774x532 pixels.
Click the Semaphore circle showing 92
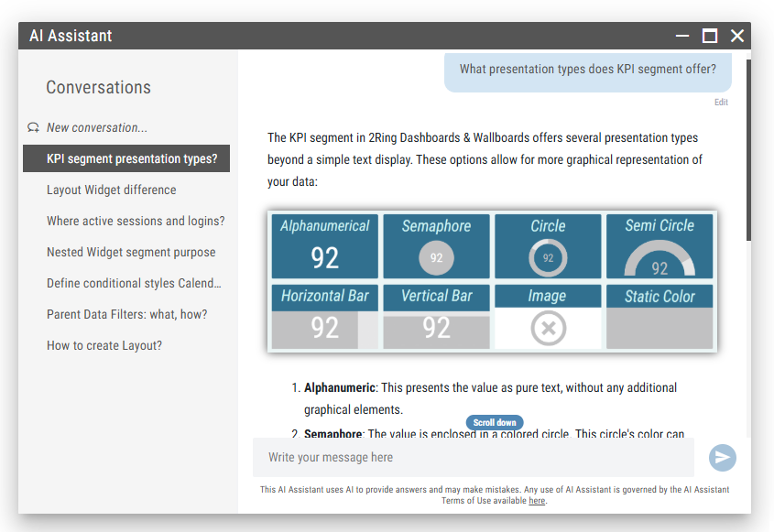[436, 258]
